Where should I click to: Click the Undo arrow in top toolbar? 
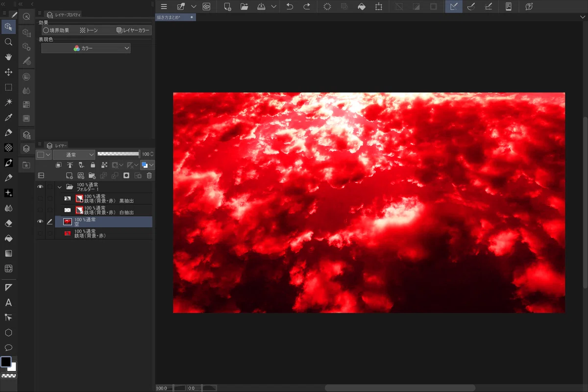pyautogui.click(x=290, y=6)
